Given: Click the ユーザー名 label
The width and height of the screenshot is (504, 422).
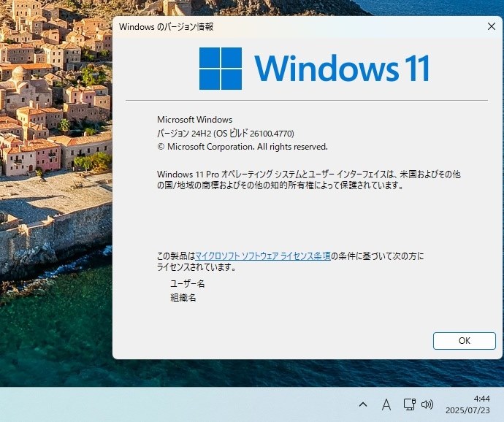Looking at the screenshot, I should pyautogui.click(x=188, y=284).
